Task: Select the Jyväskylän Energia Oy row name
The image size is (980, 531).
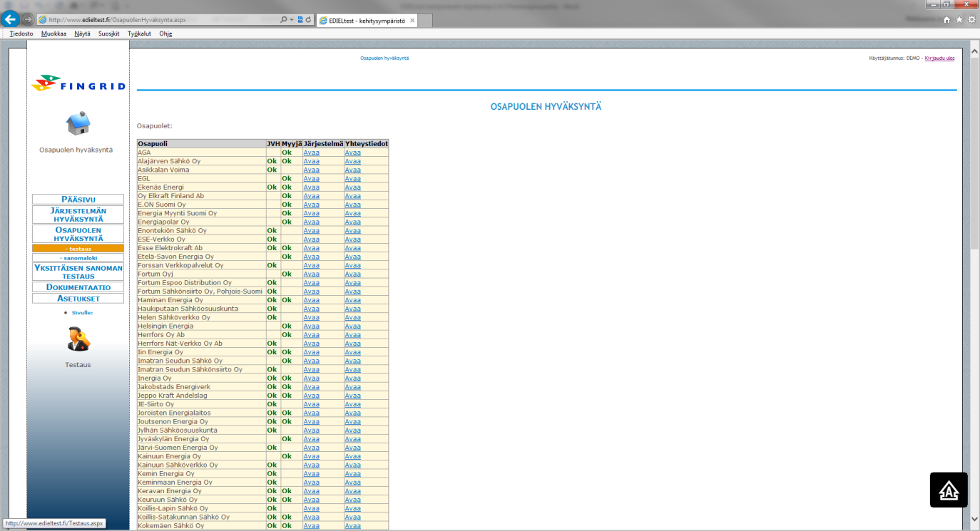Action: point(173,439)
